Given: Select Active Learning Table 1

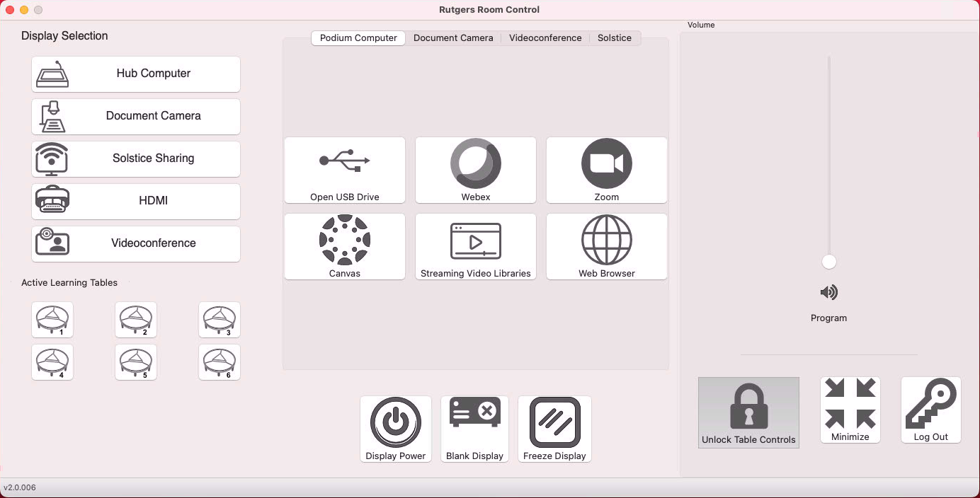Looking at the screenshot, I should 52,320.
